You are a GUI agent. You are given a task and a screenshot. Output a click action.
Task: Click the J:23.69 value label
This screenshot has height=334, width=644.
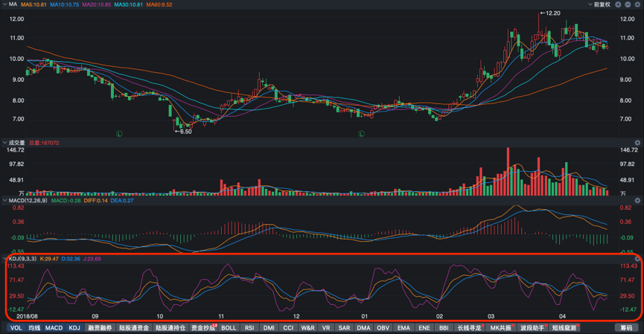tap(92, 259)
